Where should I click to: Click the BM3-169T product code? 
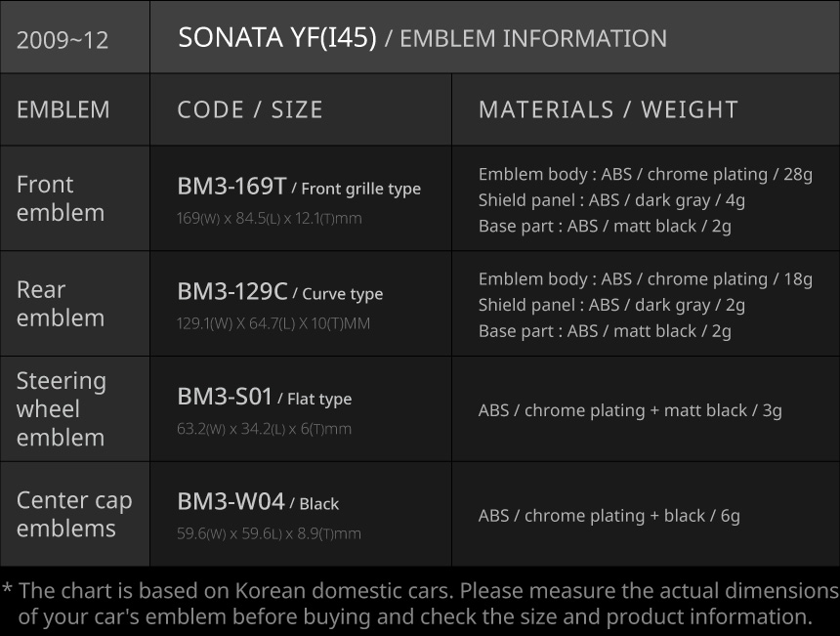(x=231, y=186)
